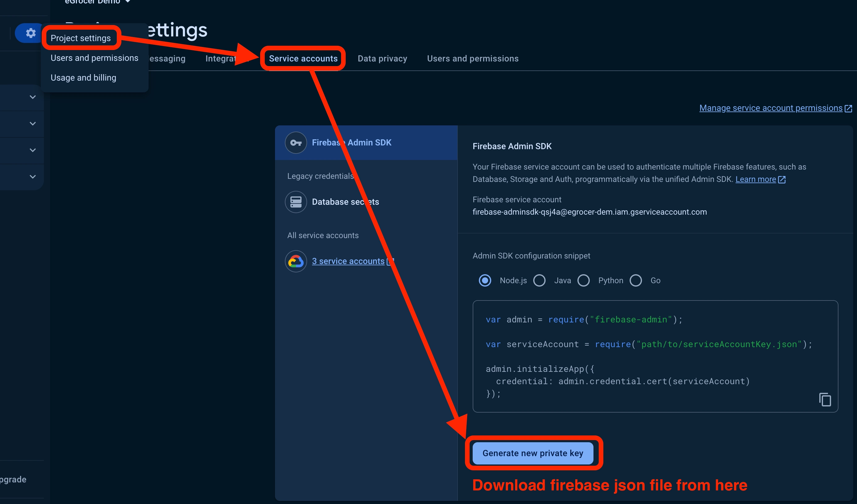Click the external link icon beside Manage permissions
This screenshot has height=504, width=857.
click(848, 108)
